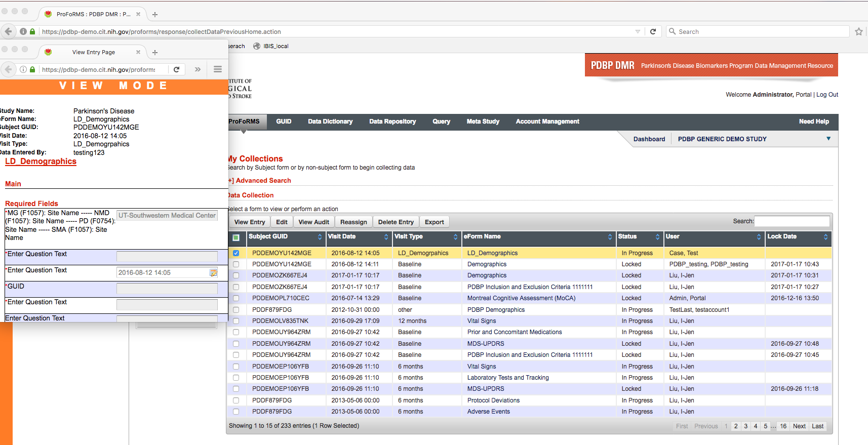This screenshot has width=868, height=445.
Task: Check the PDDEMOLV835TNK Vital Signs row checkbox
Action: (236, 321)
